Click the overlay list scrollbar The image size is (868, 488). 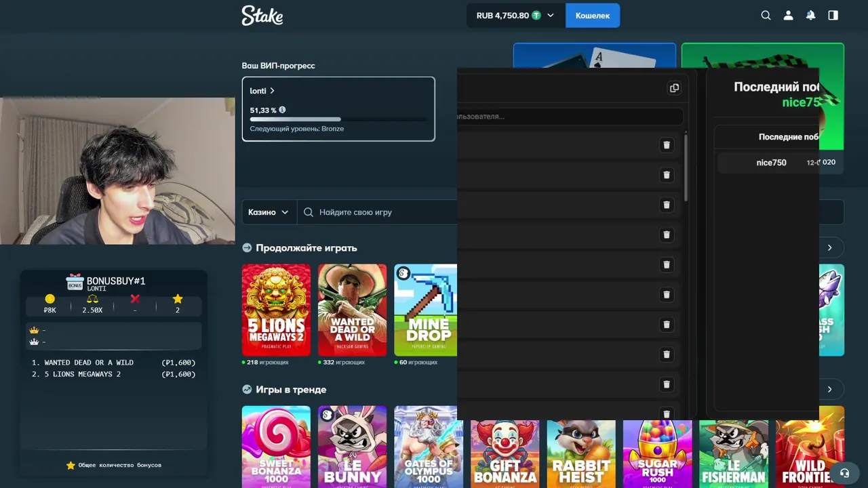pyautogui.click(x=686, y=167)
